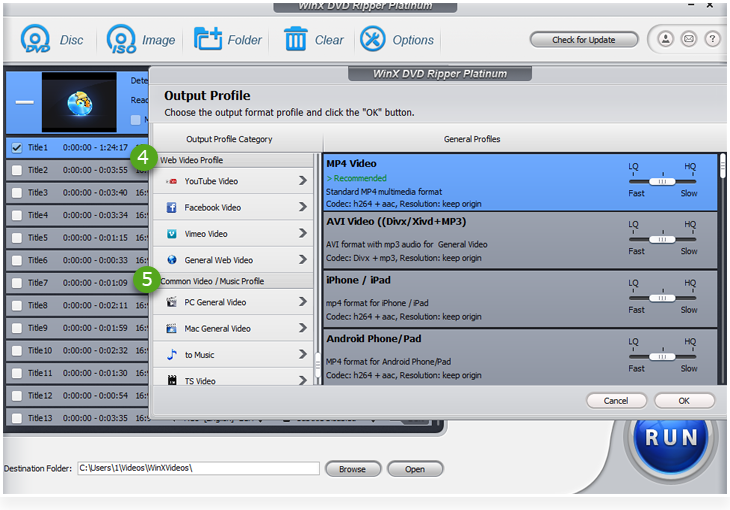Image resolution: width=730 pixels, height=510 pixels.
Task: Expand TS Video arrow
Action: coord(303,380)
